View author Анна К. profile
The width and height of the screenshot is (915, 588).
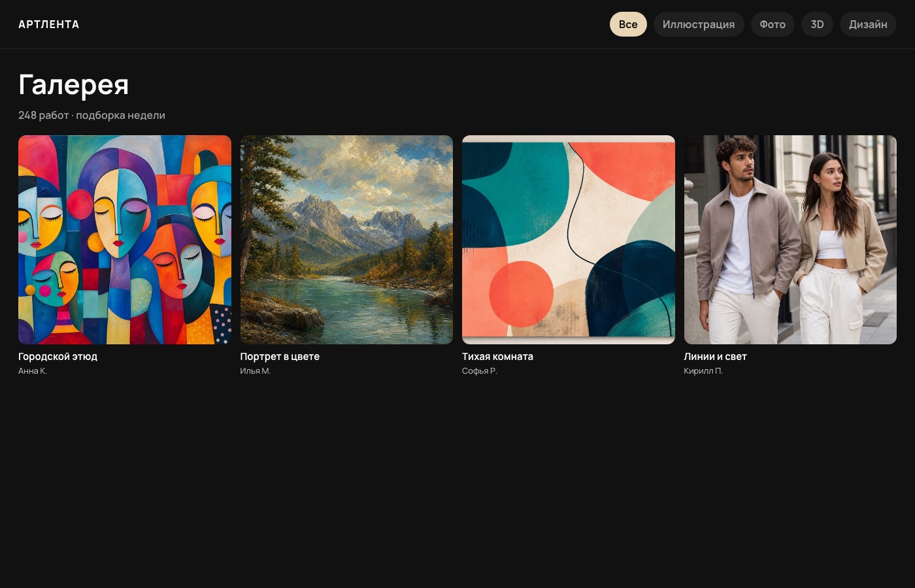click(33, 371)
